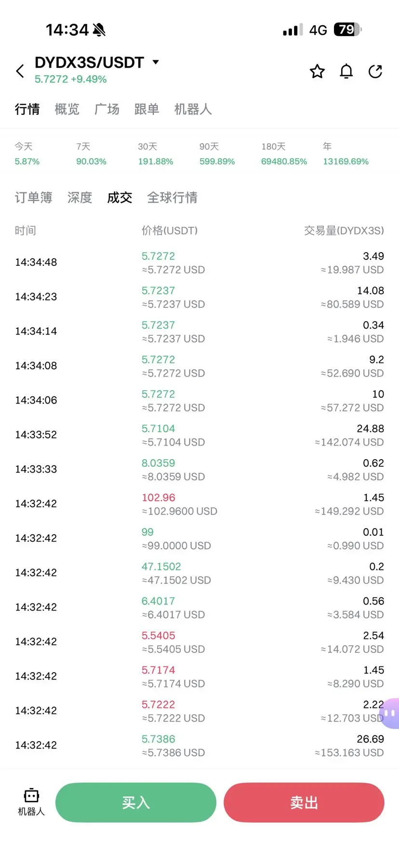Tap the share icon in header

[375, 71]
